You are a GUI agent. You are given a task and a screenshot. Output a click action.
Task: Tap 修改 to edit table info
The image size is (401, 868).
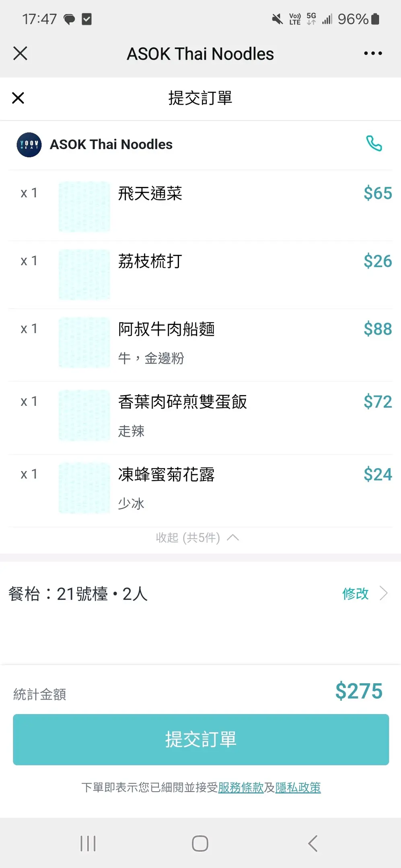(x=355, y=594)
